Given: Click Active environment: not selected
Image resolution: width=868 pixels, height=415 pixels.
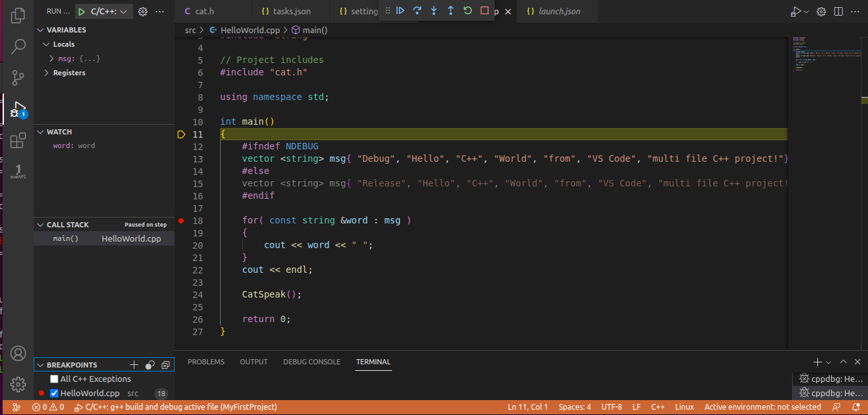Looking at the screenshot, I should [x=762, y=407].
